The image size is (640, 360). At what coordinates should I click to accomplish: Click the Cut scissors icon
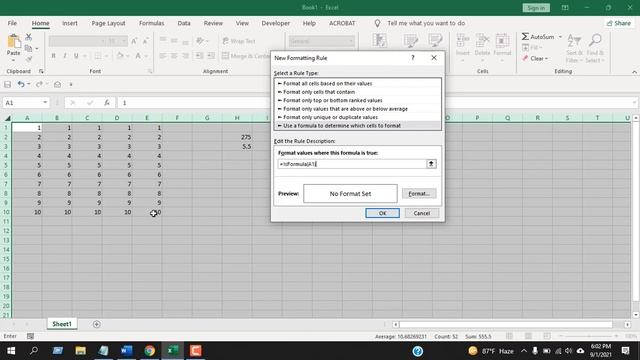[29, 37]
